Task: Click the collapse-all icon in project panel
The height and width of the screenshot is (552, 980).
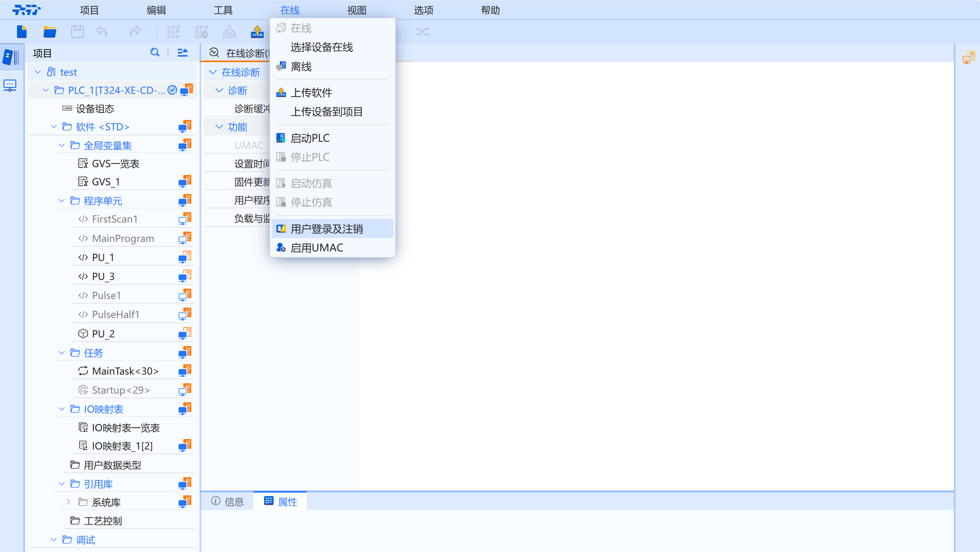Action: (x=183, y=52)
